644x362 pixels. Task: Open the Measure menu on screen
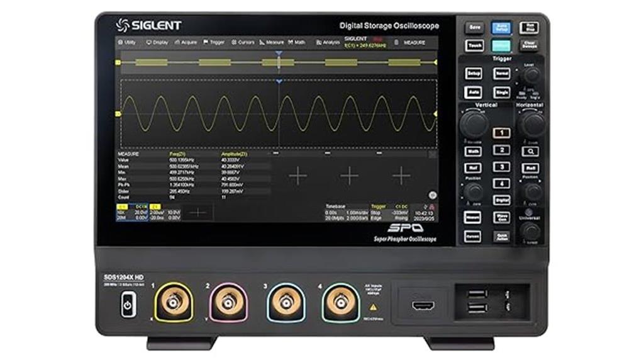click(x=271, y=42)
